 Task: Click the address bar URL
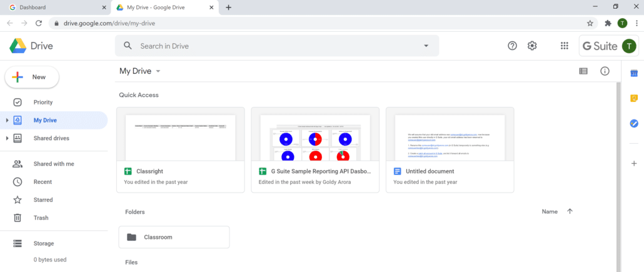pyautogui.click(x=109, y=23)
